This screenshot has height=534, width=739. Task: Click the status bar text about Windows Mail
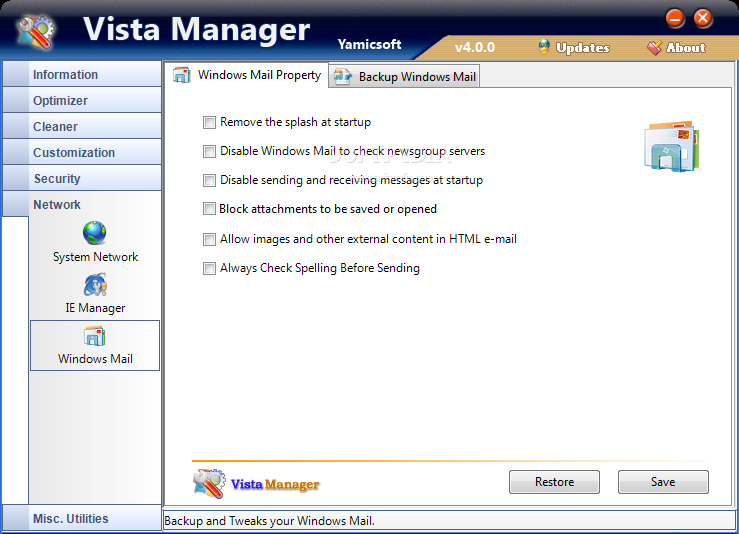pyautogui.click(x=270, y=521)
